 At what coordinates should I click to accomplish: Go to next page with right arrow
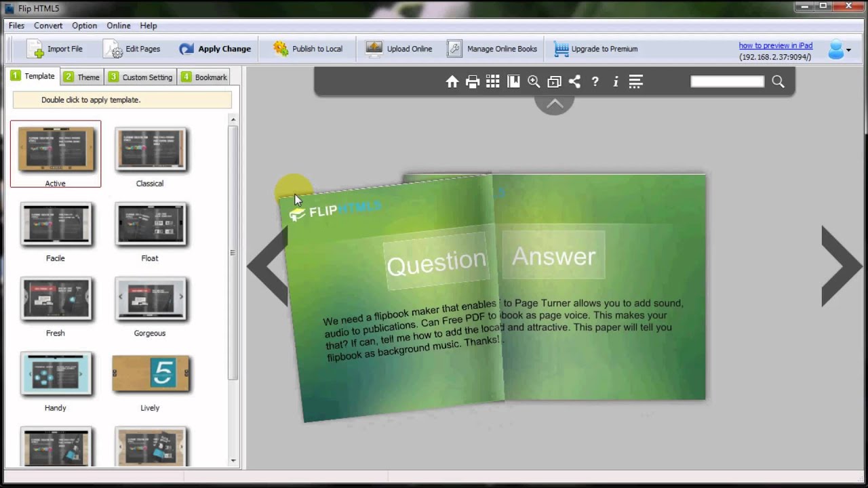pos(842,266)
